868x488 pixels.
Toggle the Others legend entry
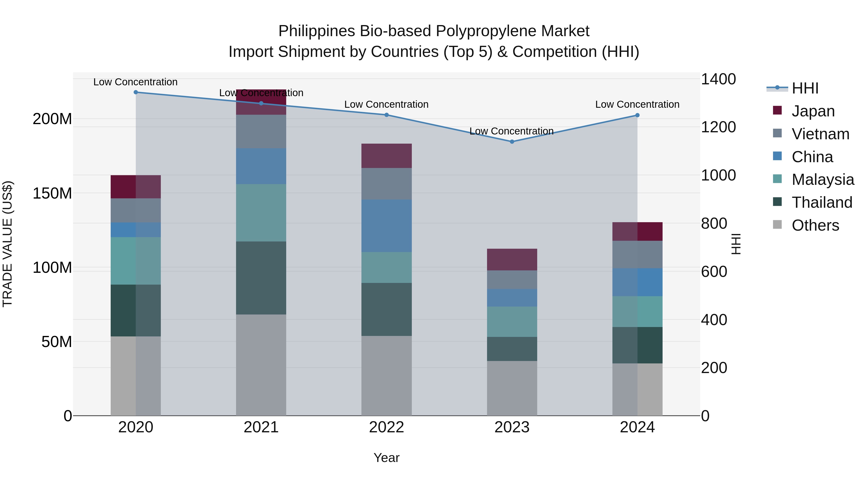(806, 225)
